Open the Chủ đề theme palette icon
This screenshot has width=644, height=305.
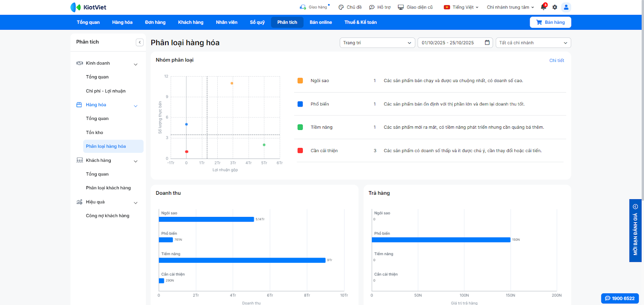(341, 7)
